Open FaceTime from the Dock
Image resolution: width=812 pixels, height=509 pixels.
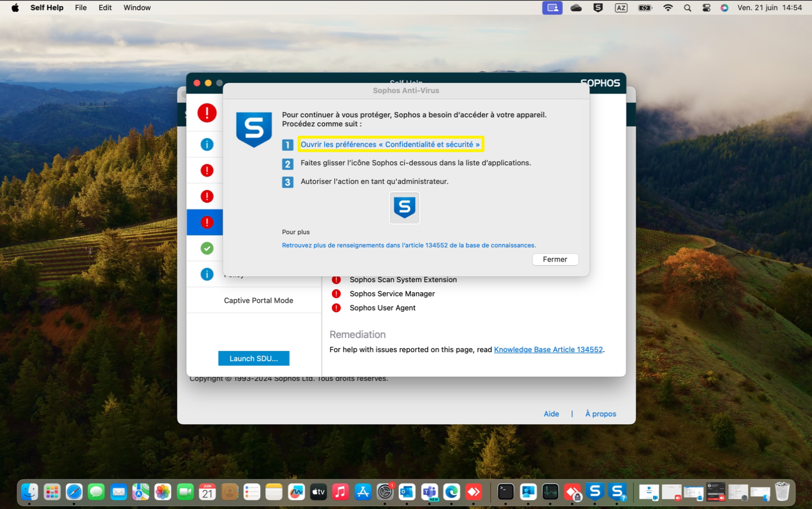pyautogui.click(x=185, y=492)
